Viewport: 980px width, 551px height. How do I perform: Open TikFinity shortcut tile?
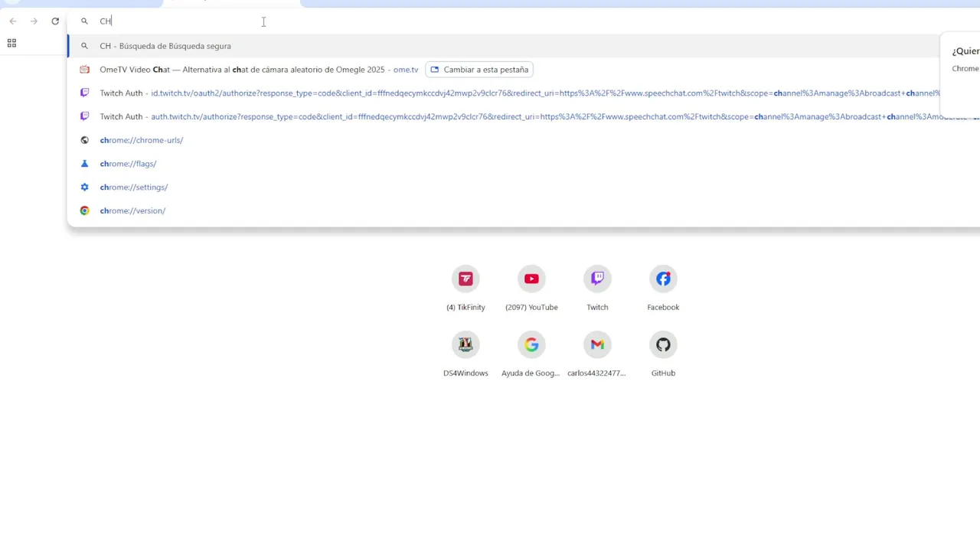465,289
